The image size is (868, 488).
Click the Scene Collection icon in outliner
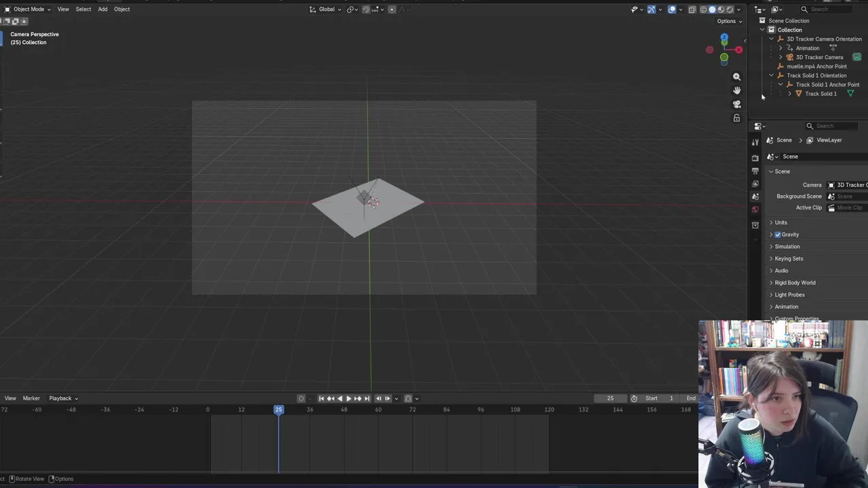(x=762, y=20)
